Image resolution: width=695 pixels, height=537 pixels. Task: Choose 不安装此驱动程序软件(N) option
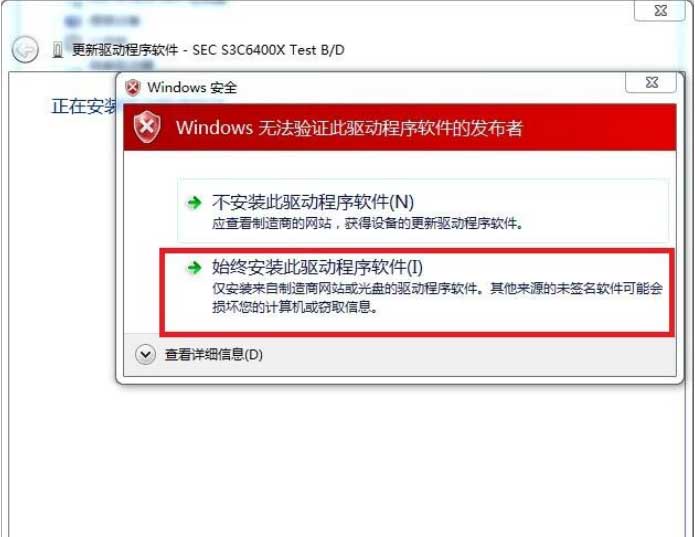(x=423, y=210)
